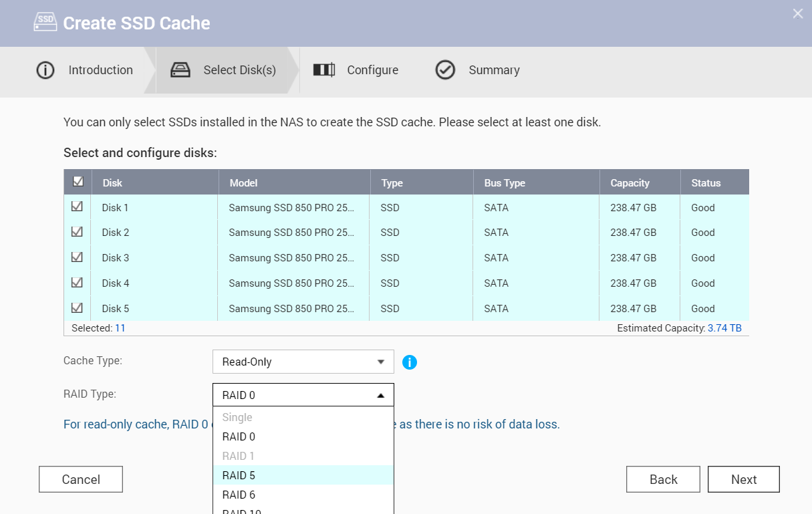Sort table by Capacity column header
This screenshot has height=514, width=812.
(x=630, y=182)
